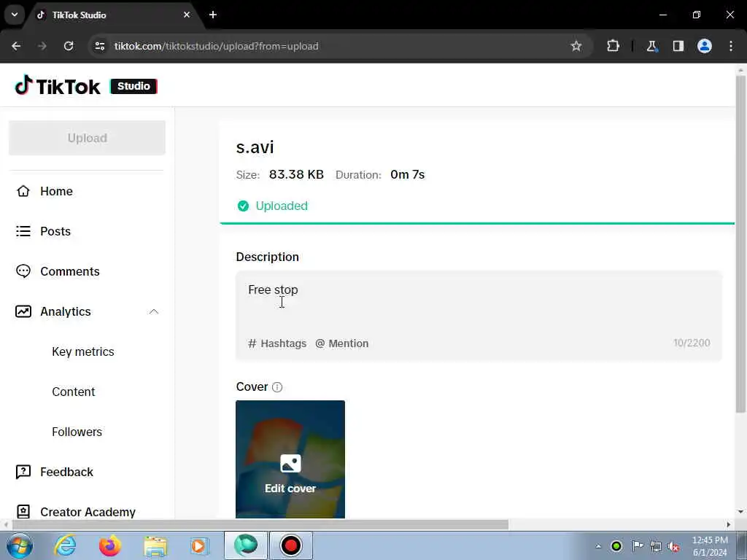Click the 10/2200 character counter
Screen dimensions: 747x560
click(x=692, y=343)
